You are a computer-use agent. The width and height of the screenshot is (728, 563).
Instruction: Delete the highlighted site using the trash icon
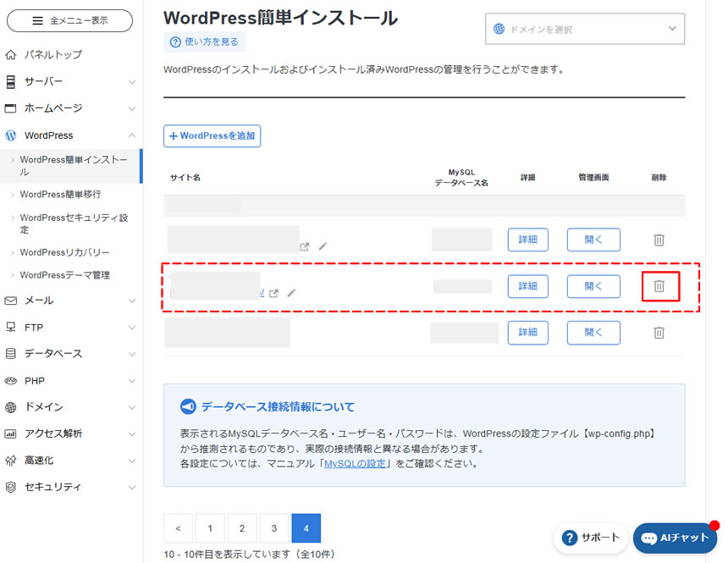659,286
